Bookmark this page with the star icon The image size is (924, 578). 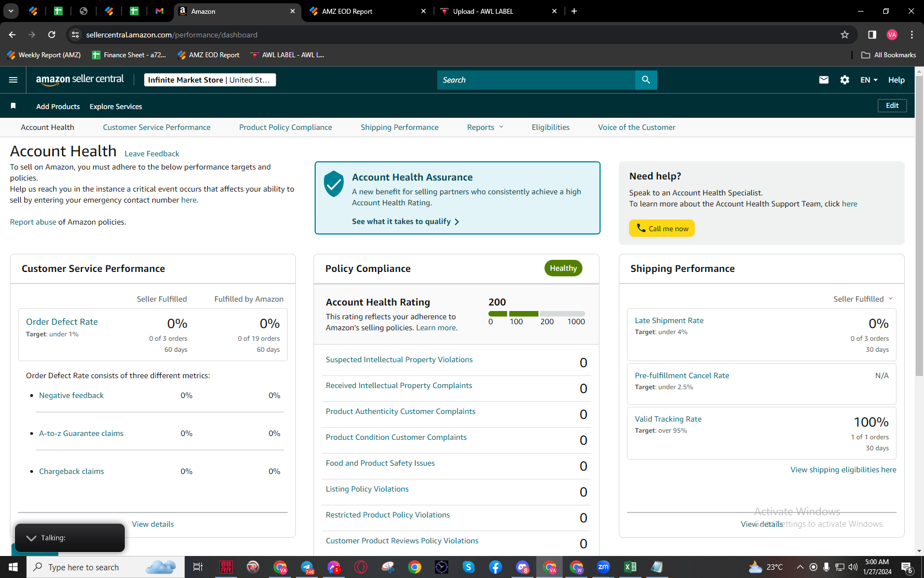click(845, 35)
